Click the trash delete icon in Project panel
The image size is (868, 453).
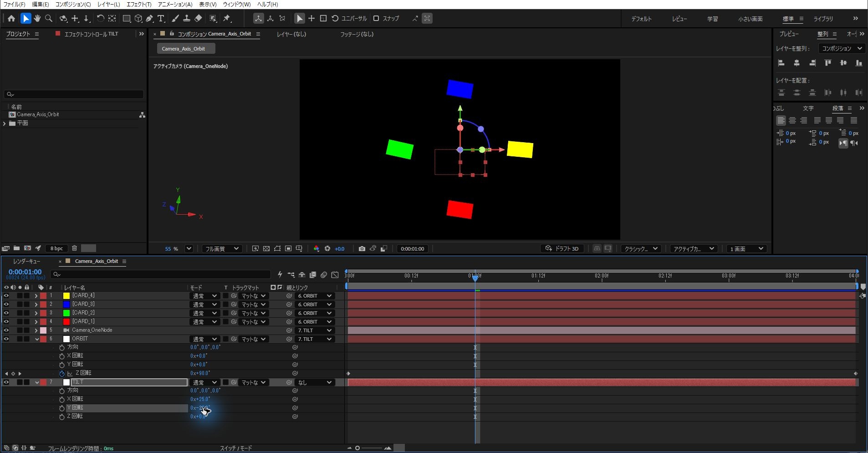click(x=74, y=248)
